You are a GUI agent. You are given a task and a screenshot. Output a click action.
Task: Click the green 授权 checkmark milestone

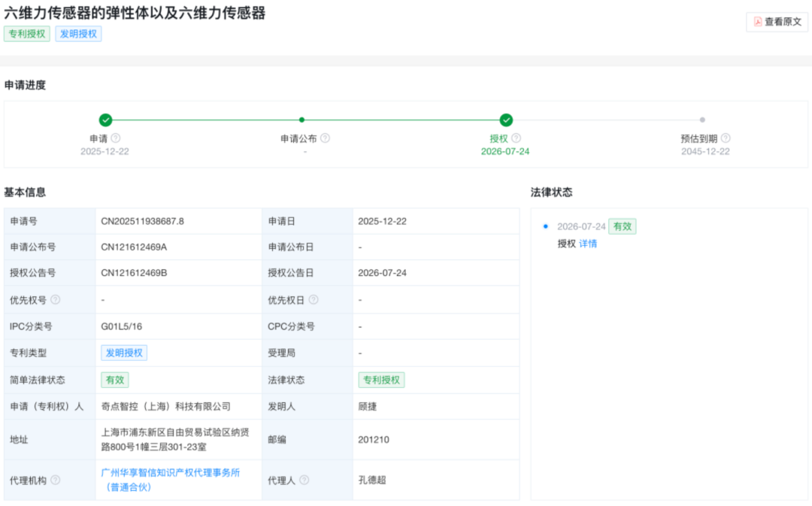pyautogui.click(x=506, y=120)
